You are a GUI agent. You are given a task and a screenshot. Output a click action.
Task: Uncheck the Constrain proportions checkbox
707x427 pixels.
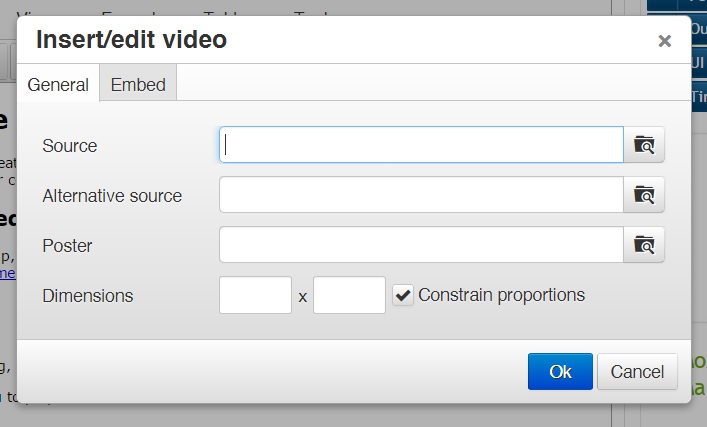[x=403, y=295]
